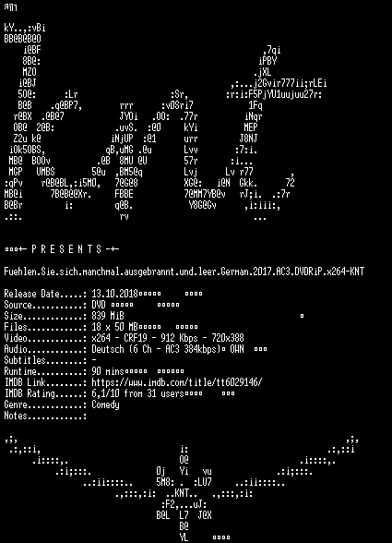Screen dimensions: 392x543
Task: Click the IMDB link URL
Action: (x=177, y=382)
